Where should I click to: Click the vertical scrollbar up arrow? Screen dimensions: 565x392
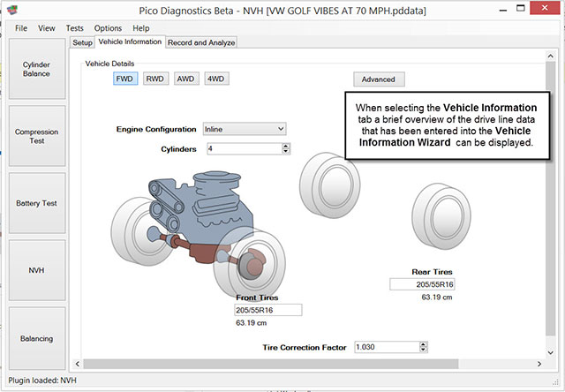[x=550, y=56]
